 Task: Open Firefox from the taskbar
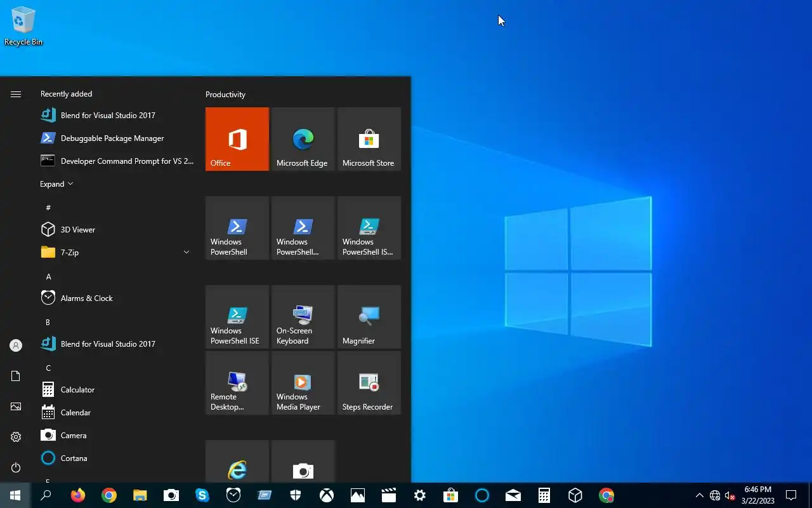[78, 495]
